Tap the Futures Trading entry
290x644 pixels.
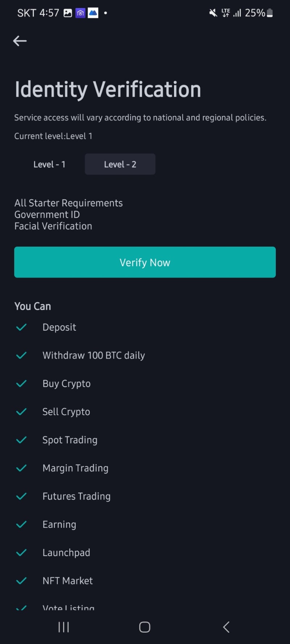(76, 496)
